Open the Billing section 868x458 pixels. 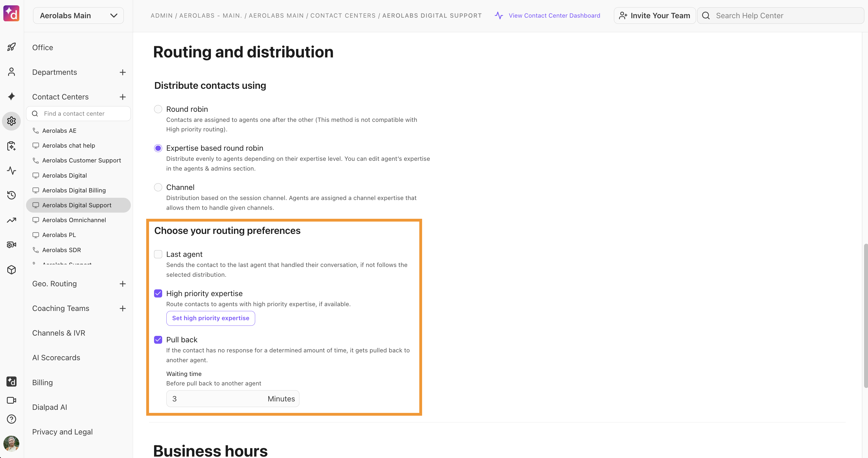pos(43,383)
